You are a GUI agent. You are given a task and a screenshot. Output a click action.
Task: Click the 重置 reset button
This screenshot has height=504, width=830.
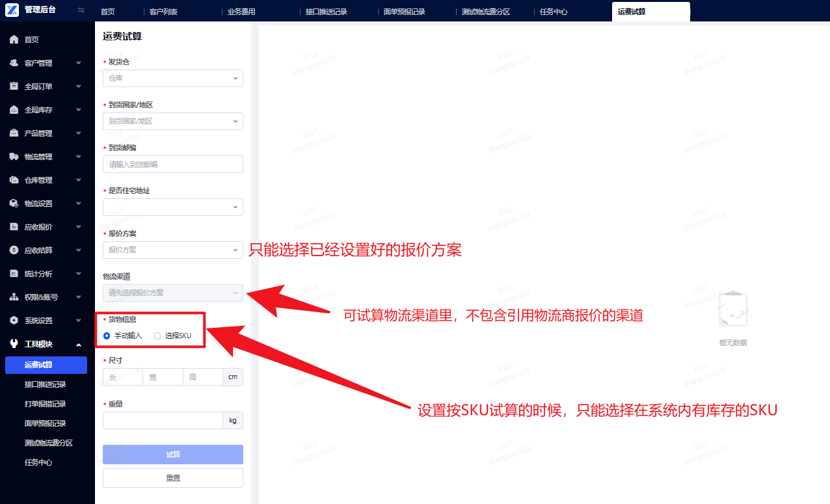pos(173,478)
